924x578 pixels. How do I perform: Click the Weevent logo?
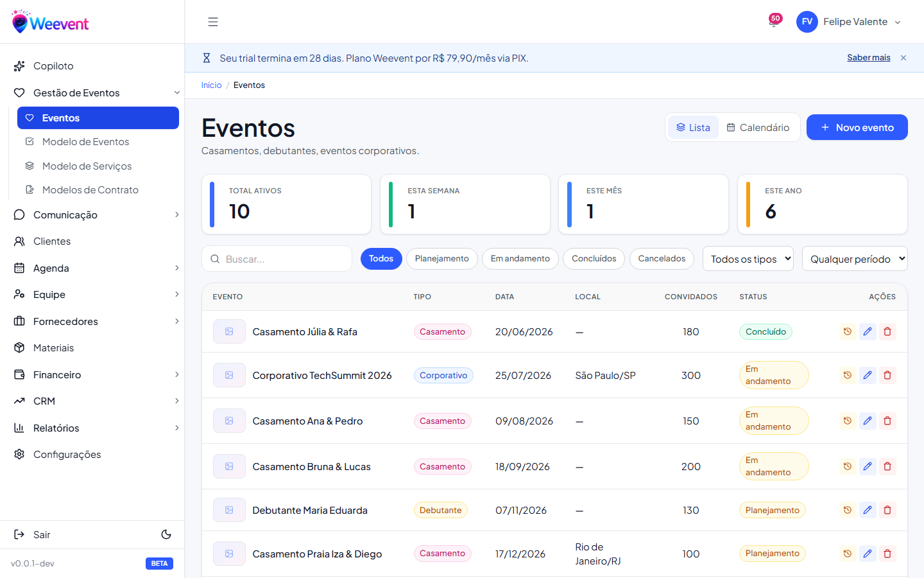pyautogui.click(x=51, y=22)
